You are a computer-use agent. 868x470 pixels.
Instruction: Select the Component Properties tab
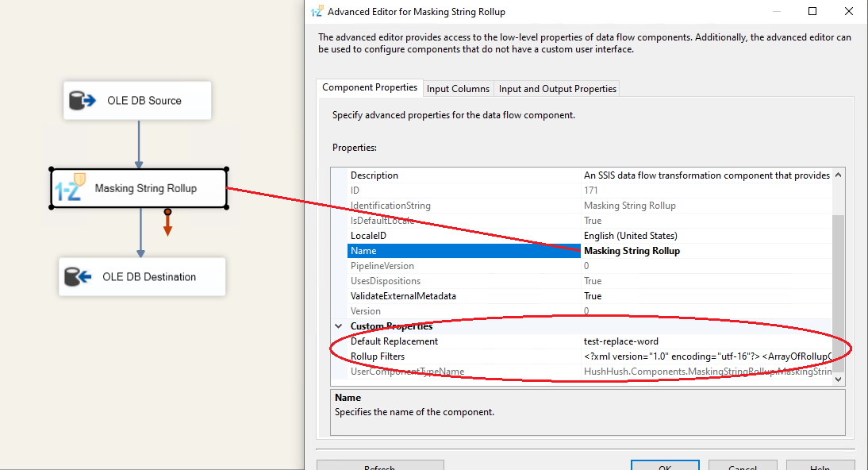(369, 88)
